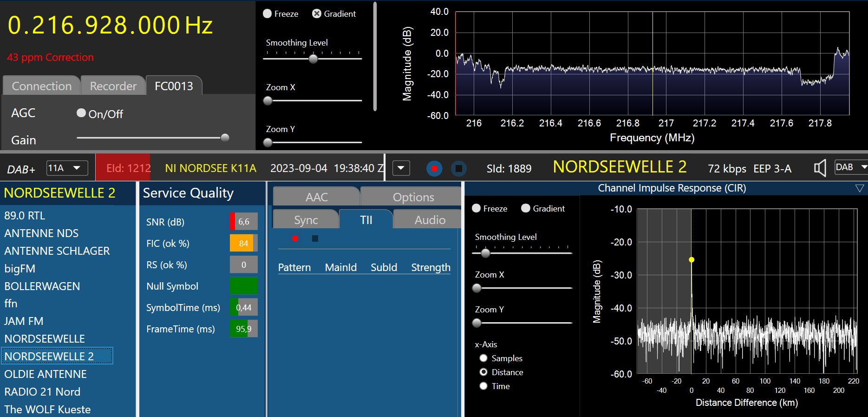Click the green Null Symbol indicator

(244, 286)
